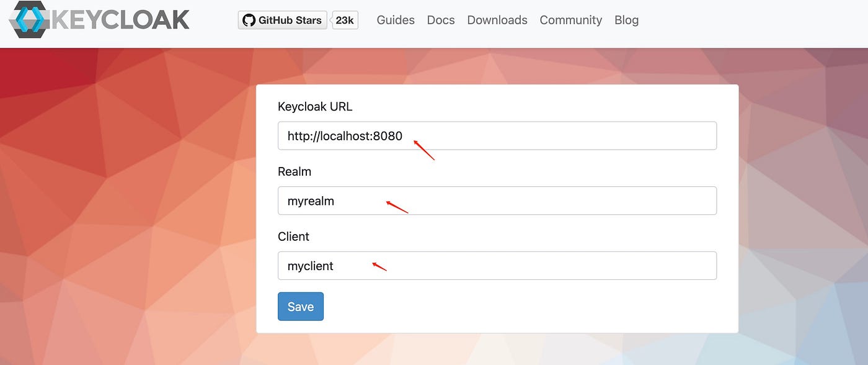Click the Client label above its field
This screenshot has height=365, width=868.
click(293, 237)
